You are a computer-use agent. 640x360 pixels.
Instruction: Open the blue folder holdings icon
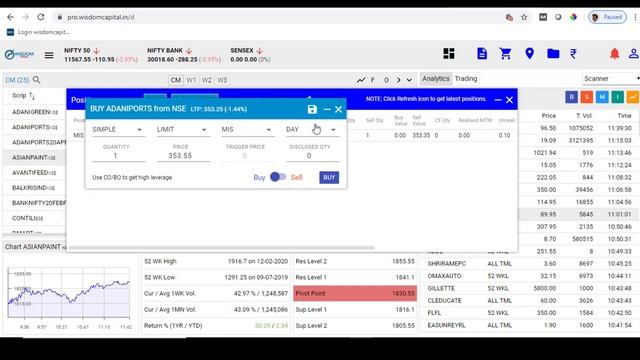click(553, 53)
